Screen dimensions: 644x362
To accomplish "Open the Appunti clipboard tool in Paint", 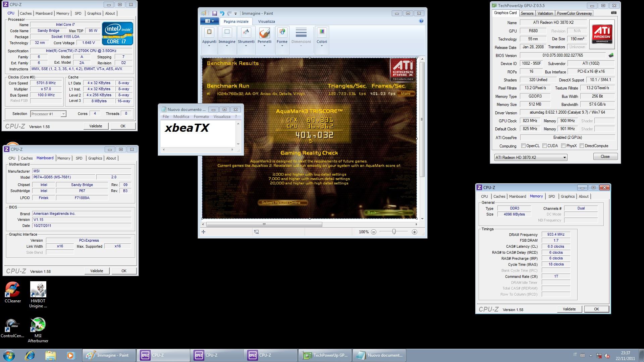I will coord(209,40).
